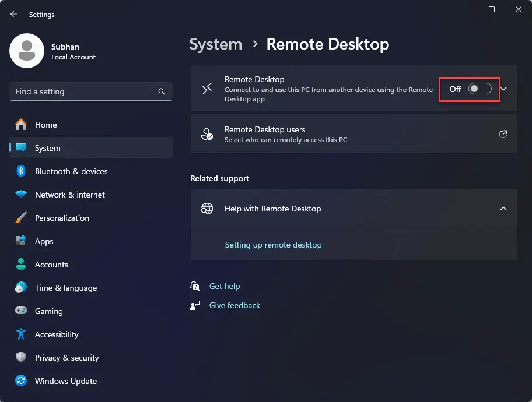Maximize the Settings window
532x402 pixels.
pyautogui.click(x=491, y=9)
